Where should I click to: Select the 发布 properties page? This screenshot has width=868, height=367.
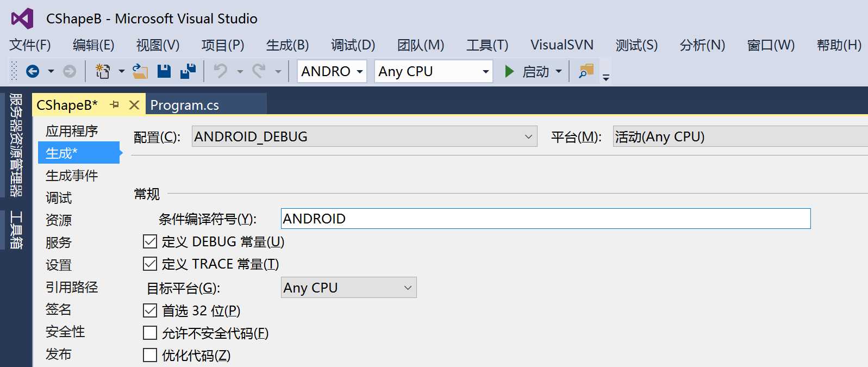pos(59,354)
